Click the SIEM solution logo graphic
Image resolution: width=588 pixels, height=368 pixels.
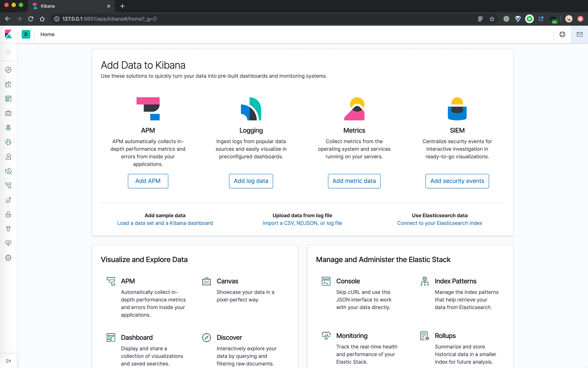pos(457,109)
